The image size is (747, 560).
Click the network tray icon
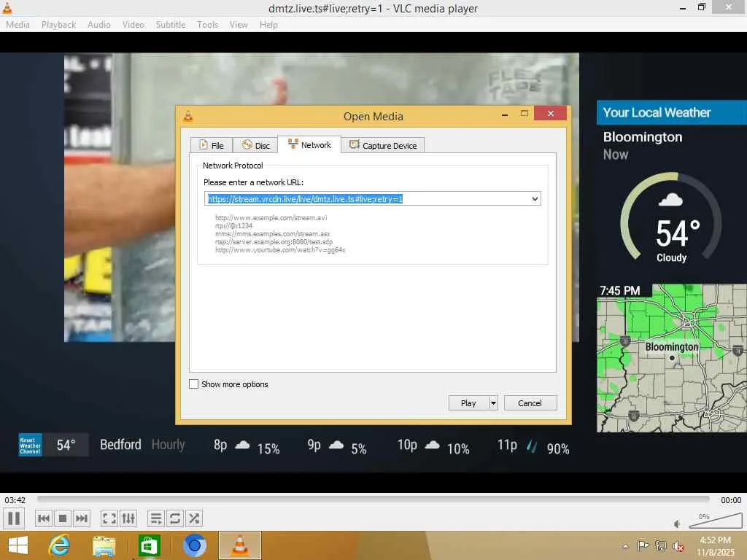tap(661, 545)
